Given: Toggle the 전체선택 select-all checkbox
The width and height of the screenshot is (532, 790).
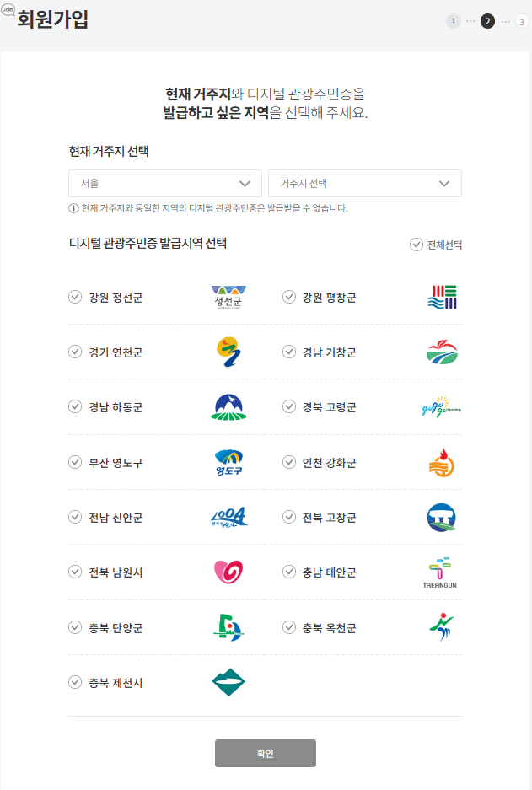Looking at the screenshot, I should click(x=416, y=244).
